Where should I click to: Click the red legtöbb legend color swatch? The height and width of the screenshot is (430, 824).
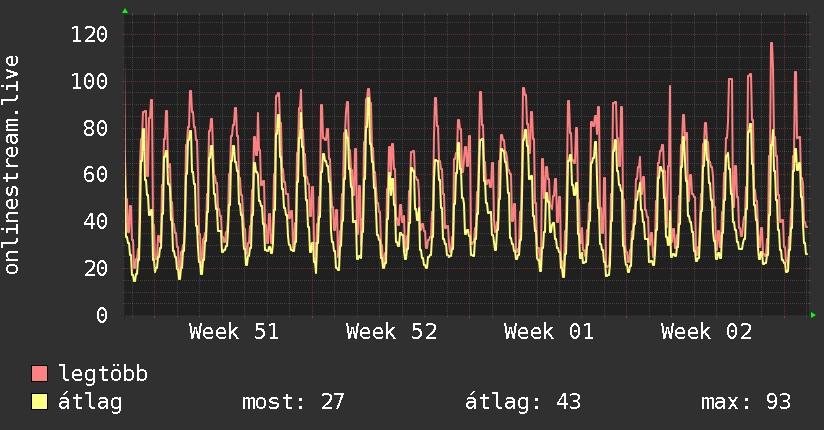click(40, 374)
